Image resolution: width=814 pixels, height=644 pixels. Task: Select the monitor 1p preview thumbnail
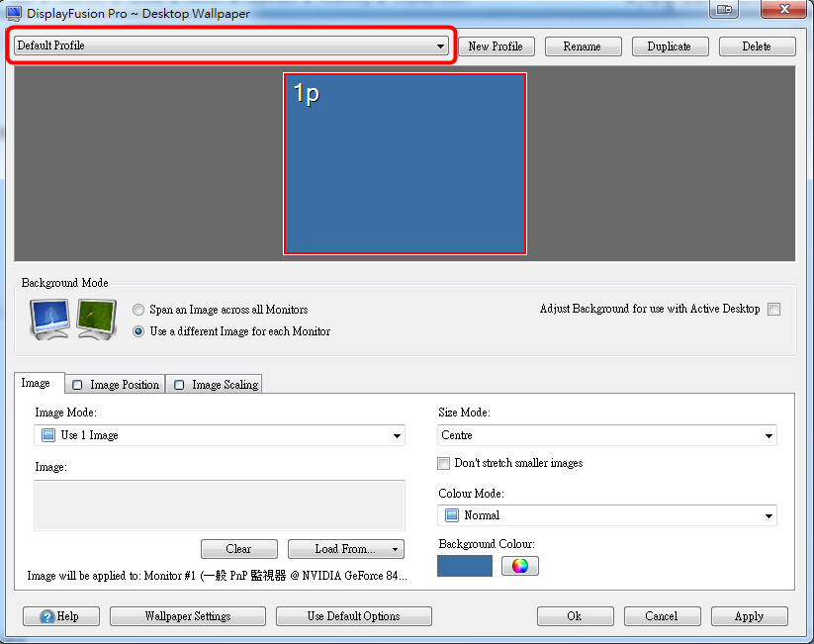point(405,163)
